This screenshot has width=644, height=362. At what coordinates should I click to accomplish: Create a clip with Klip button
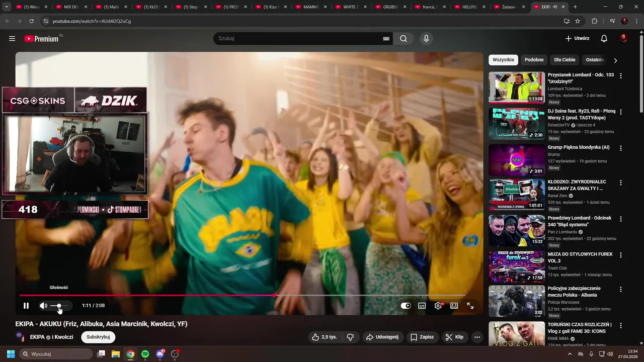pos(455,337)
